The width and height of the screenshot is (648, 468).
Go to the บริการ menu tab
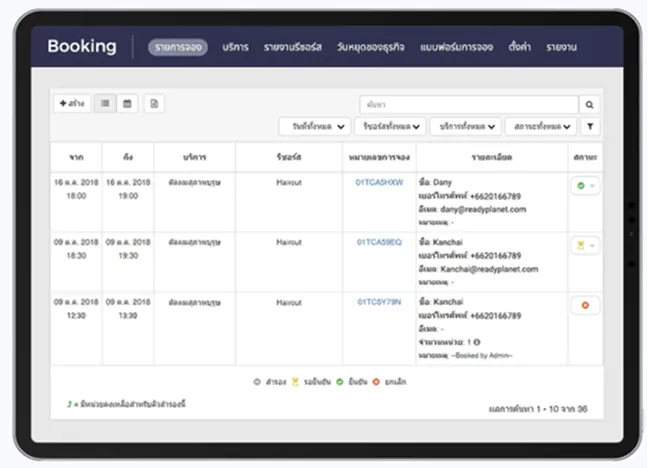[x=236, y=47]
